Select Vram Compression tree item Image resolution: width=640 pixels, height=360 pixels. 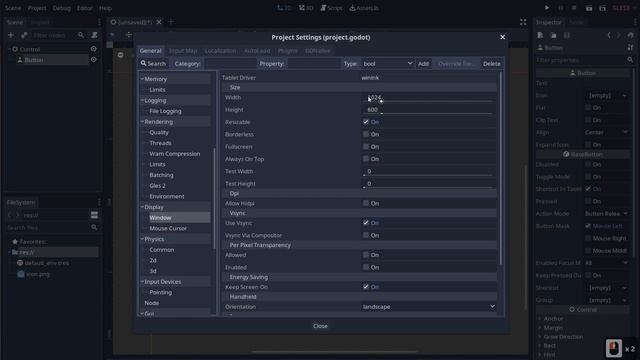(x=175, y=153)
